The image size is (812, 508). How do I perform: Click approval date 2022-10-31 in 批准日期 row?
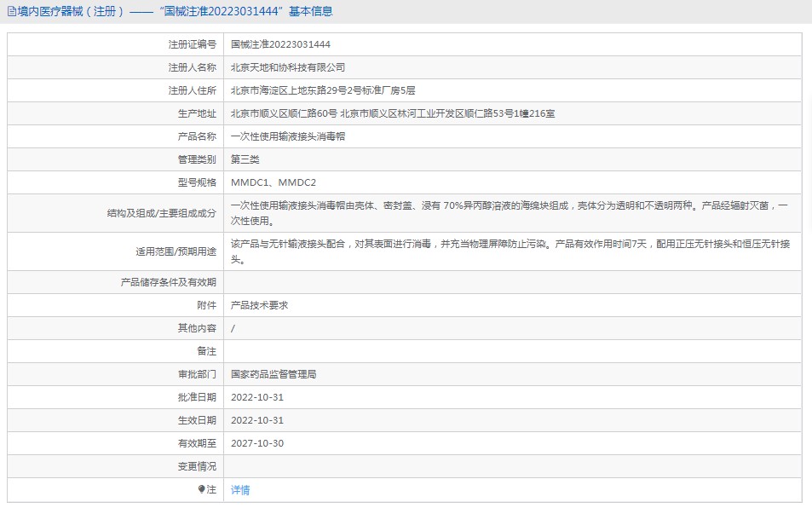256,397
